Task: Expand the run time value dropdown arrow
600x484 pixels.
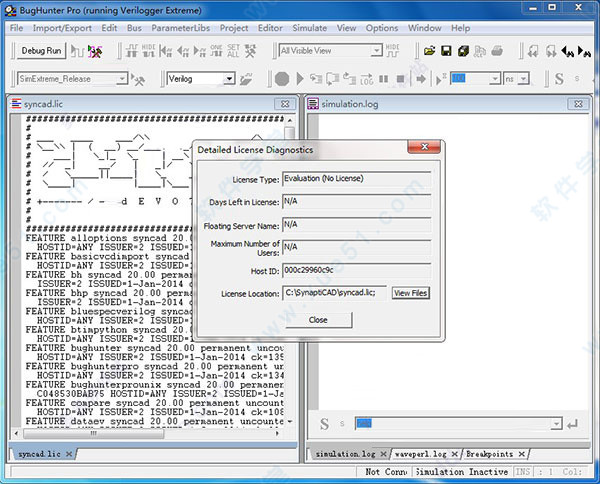Action: point(495,79)
